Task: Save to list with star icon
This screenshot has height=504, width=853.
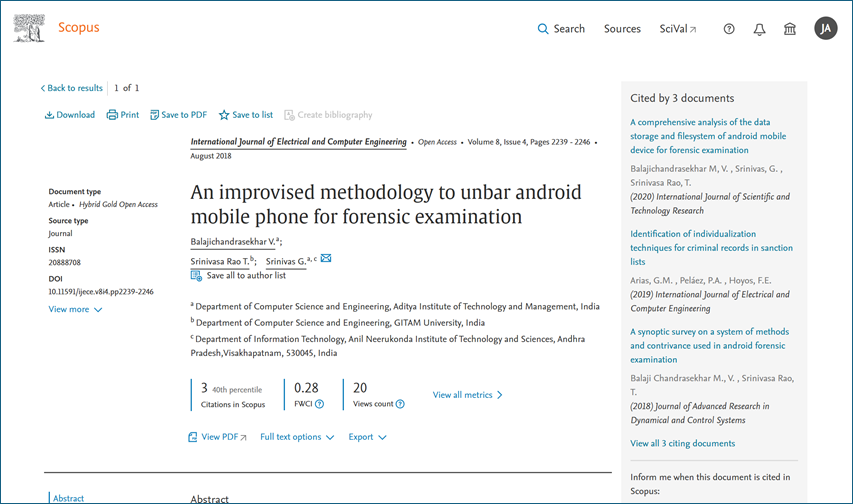Action: click(x=246, y=115)
